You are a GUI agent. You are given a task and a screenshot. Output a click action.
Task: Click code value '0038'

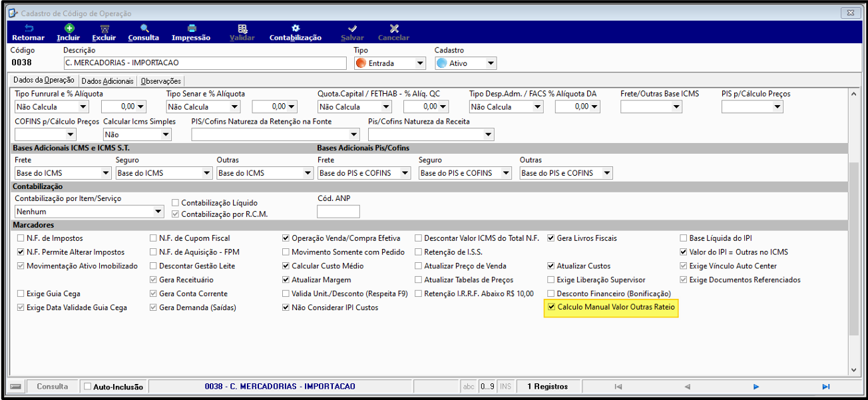point(23,63)
